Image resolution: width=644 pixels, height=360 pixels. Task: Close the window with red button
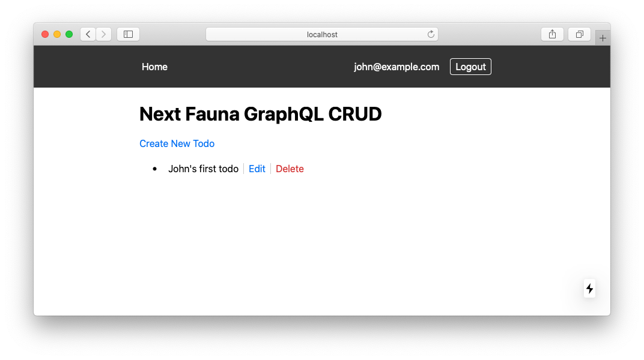coord(45,34)
